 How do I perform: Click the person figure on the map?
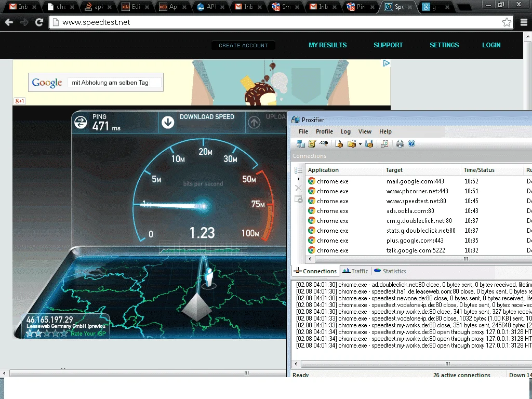point(209,277)
